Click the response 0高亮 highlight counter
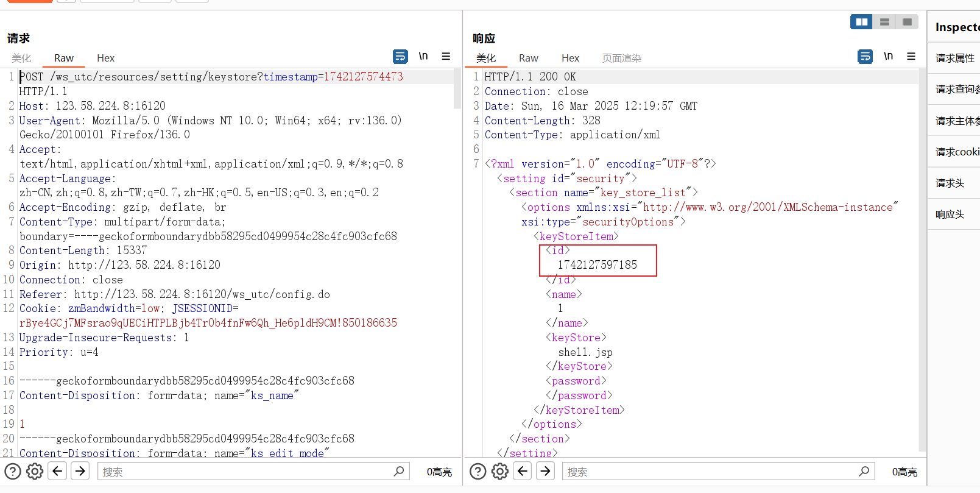The height and width of the screenshot is (493, 980). [x=904, y=472]
